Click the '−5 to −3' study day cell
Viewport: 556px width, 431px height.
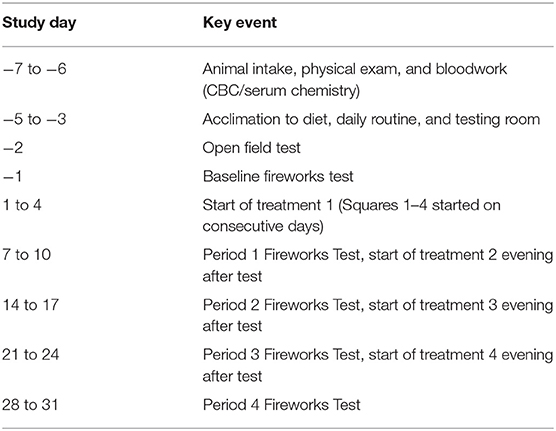pyautogui.click(x=34, y=119)
